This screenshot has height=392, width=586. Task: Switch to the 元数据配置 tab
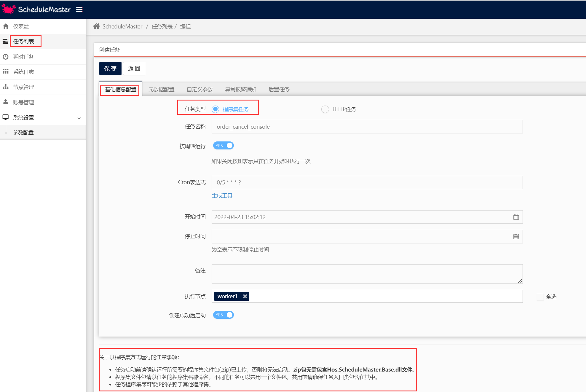pyautogui.click(x=161, y=90)
